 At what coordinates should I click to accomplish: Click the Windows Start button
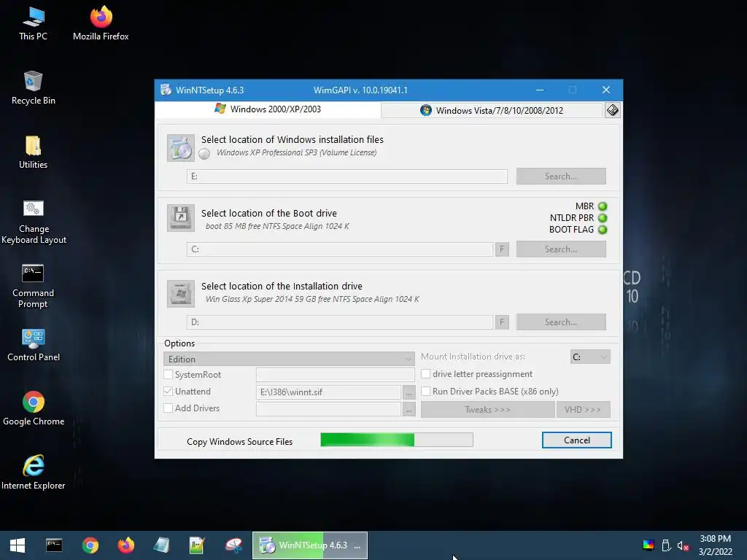tap(18, 545)
